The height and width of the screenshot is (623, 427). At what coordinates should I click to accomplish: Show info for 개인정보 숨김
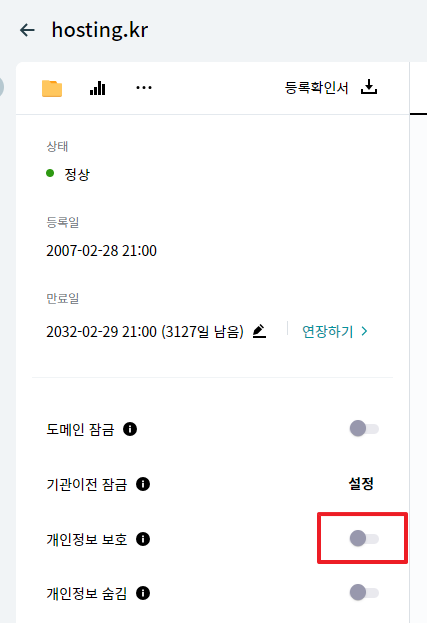[143, 593]
